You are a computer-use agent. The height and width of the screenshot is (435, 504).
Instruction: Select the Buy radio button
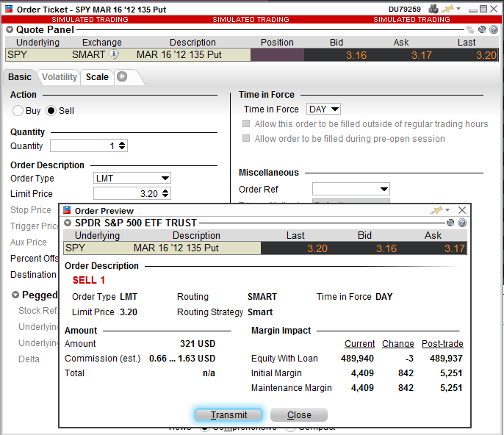click(18, 111)
